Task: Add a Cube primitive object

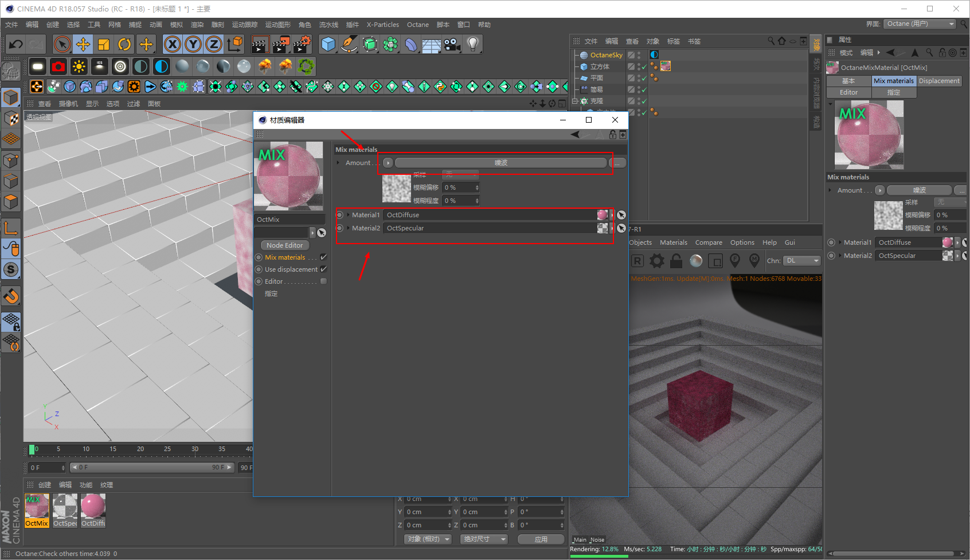Action: (x=328, y=44)
